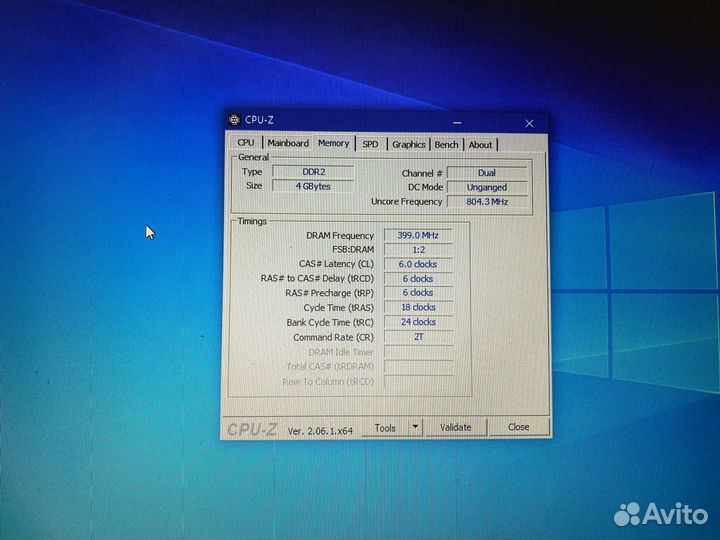Click the tRCD 6 clocks value
Viewport: 720px width, 540px height.
418,279
